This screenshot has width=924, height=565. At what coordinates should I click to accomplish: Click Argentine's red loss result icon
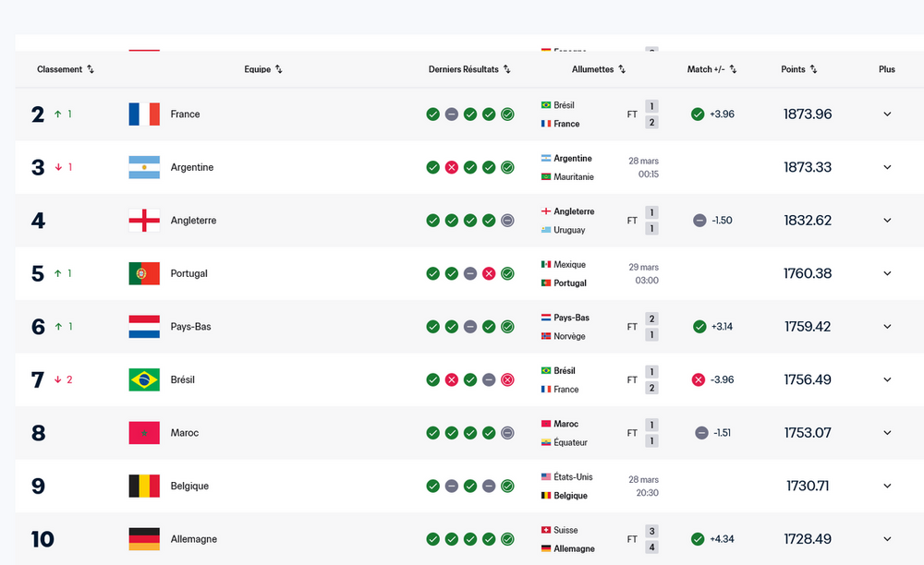click(x=452, y=167)
